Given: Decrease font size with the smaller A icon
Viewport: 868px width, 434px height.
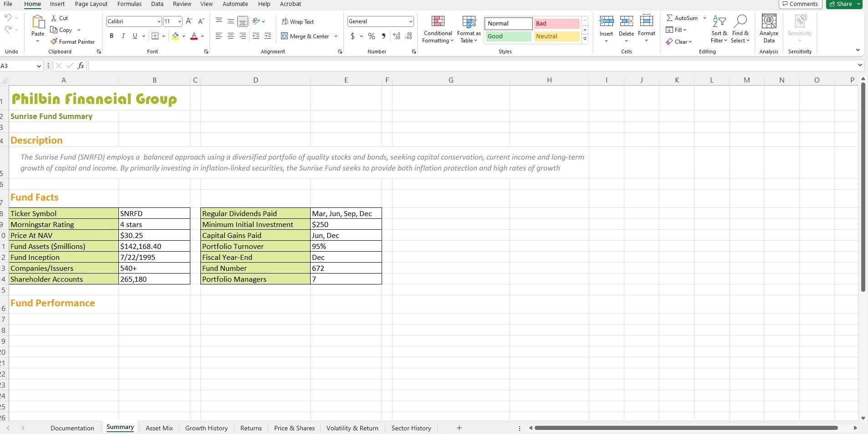Looking at the screenshot, I should tap(201, 21).
